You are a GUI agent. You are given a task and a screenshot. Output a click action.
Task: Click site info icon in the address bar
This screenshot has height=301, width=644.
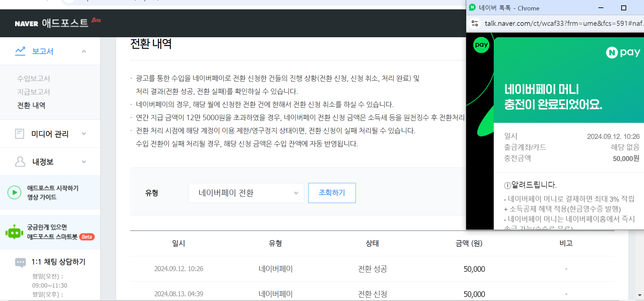click(475, 23)
